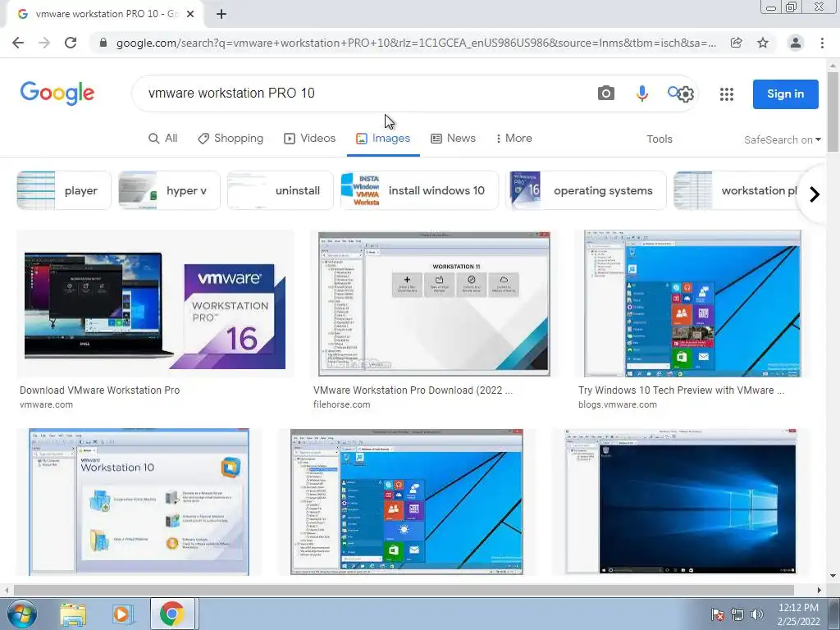Click 'Try Windows 10 Tech Preview with VMware' link

click(681, 390)
